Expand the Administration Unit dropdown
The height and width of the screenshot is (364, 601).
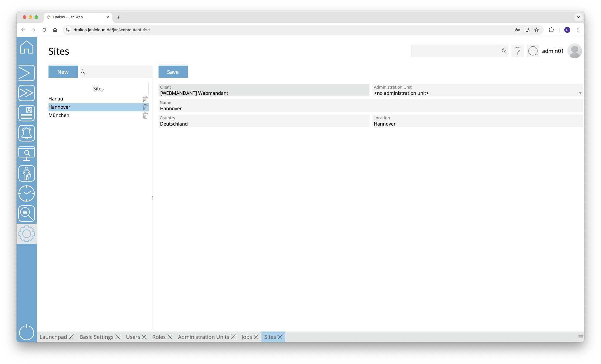580,93
